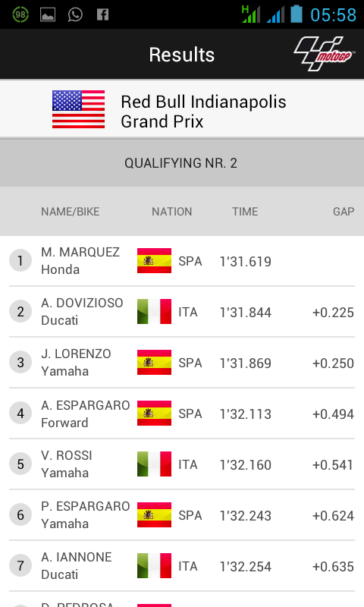Tap the battery icon in status bar
Viewport: 364px width, 607px height.
[x=297, y=14]
